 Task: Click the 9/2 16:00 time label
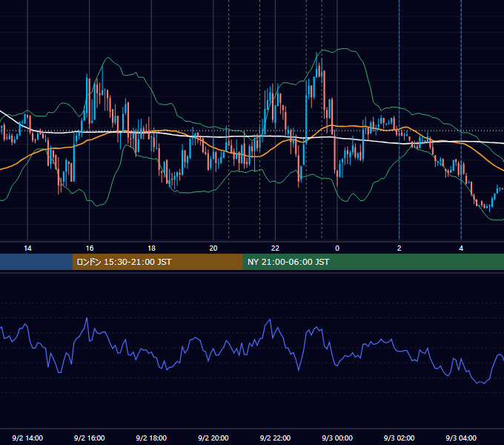click(90, 438)
